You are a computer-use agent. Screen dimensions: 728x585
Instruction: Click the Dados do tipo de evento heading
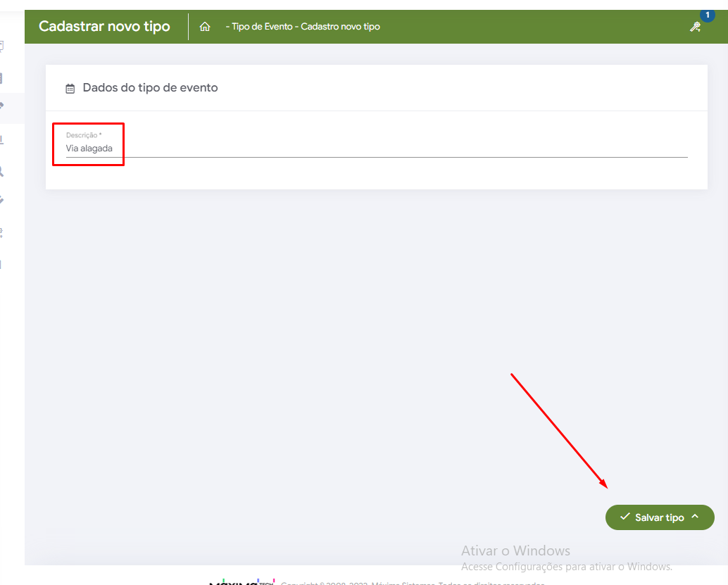pos(150,88)
